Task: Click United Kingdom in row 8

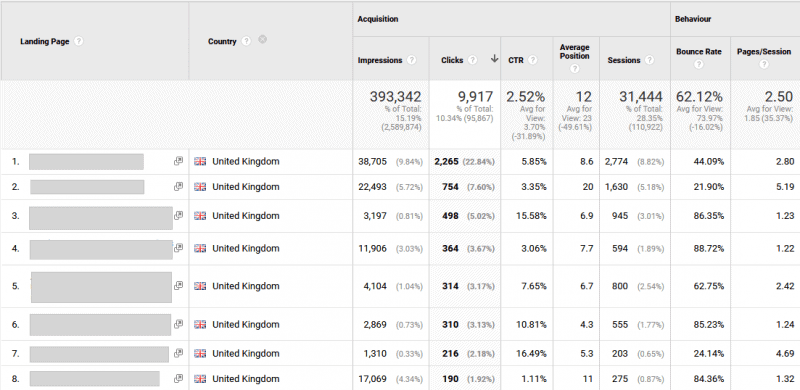Action: pyautogui.click(x=246, y=379)
